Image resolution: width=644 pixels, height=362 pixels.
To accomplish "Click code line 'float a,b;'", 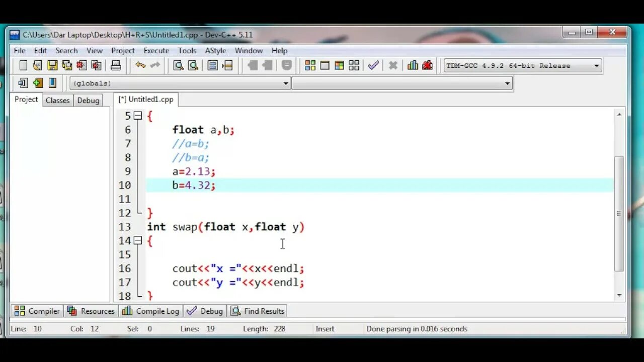I will click(203, 130).
